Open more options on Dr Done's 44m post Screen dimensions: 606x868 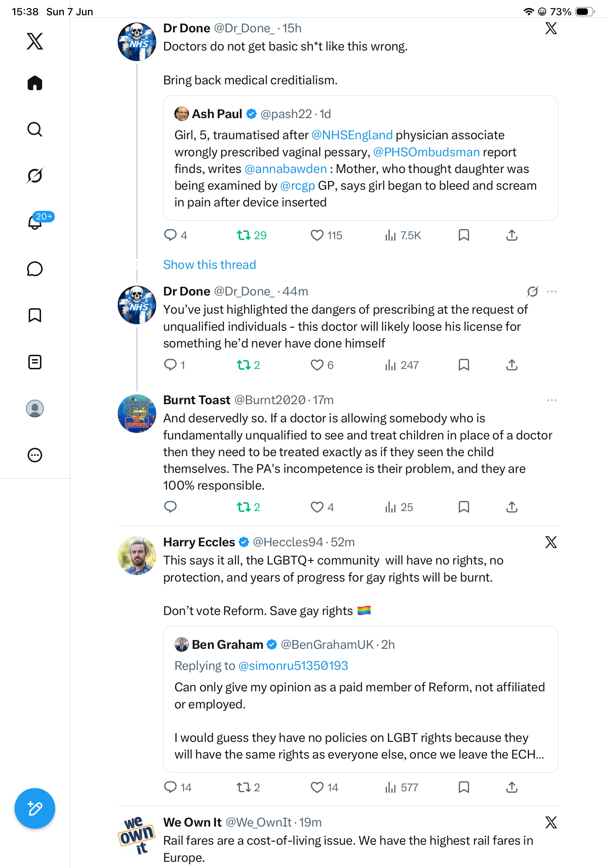tap(552, 292)
